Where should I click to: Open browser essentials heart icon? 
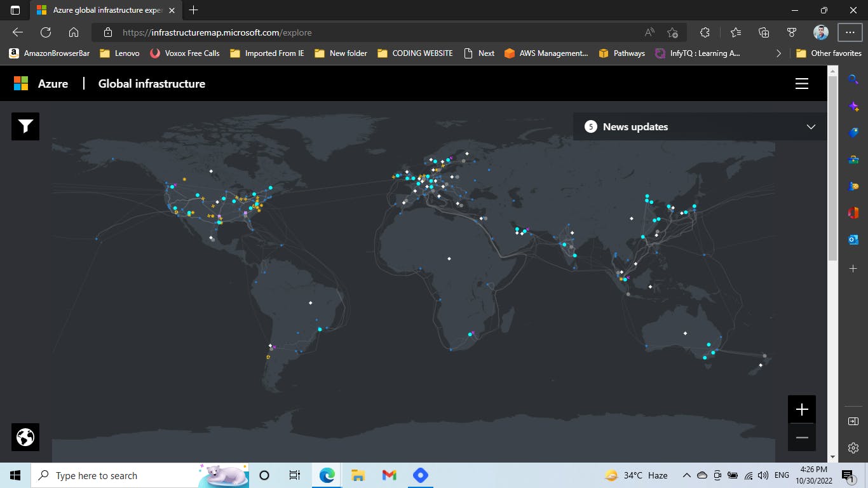(x=792, y=32)
